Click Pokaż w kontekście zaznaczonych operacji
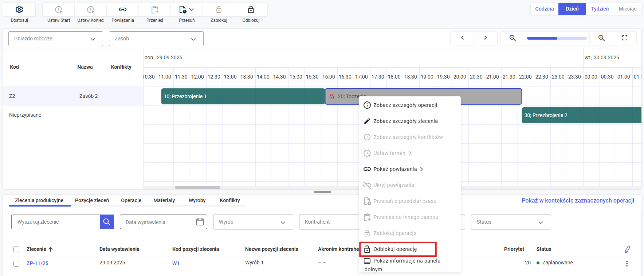Viewport: 644px width, 276px height. coord(578,200)
